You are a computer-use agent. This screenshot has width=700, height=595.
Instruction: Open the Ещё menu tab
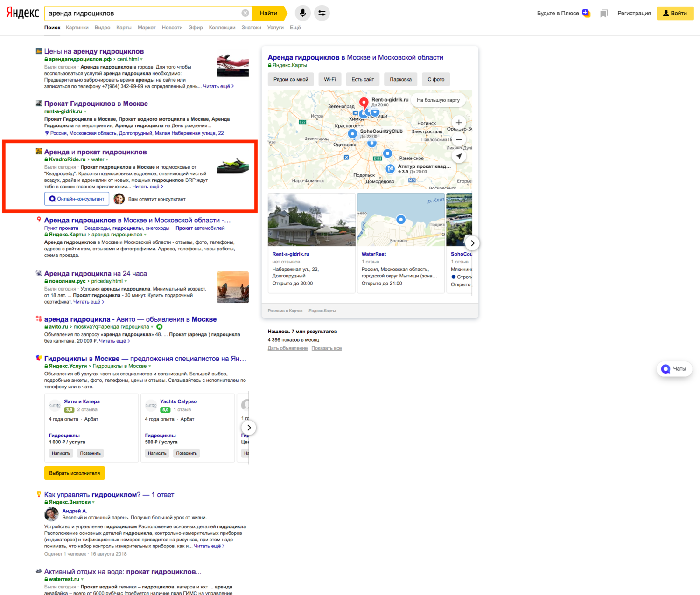point(295,28)
